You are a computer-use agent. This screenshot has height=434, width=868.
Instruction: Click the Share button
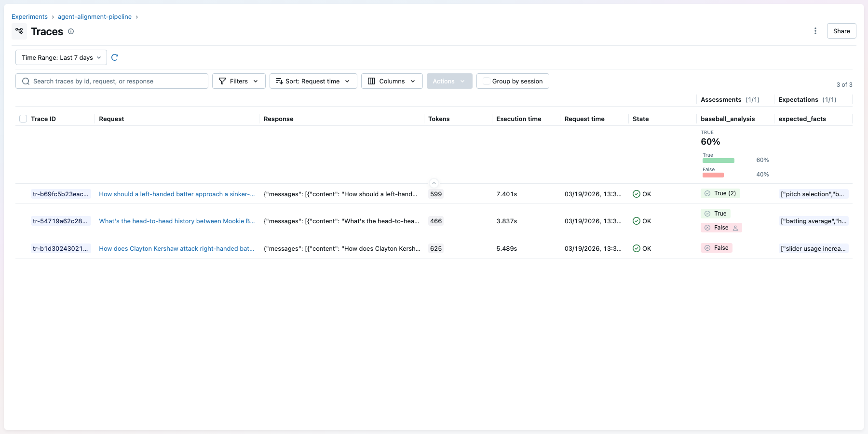pyautogui.click(x=841, y=30)
